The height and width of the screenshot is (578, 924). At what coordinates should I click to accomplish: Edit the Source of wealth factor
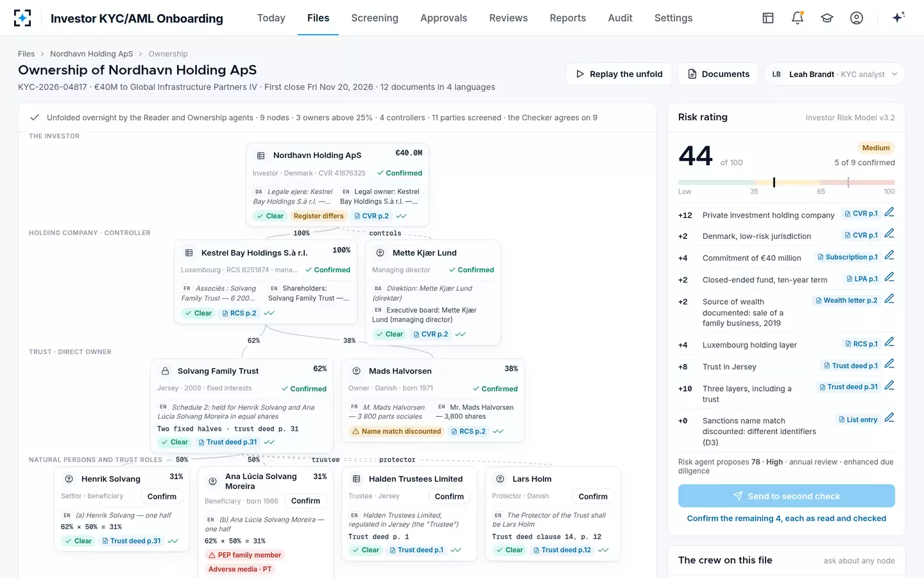(889, 299)
